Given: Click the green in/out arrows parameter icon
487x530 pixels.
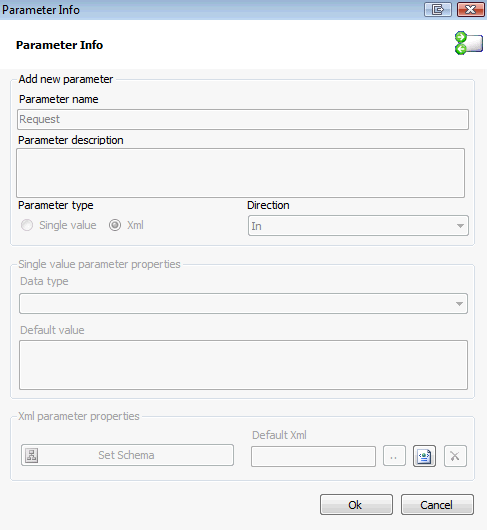Looking at the screenshot, I should tap(468, 43).
